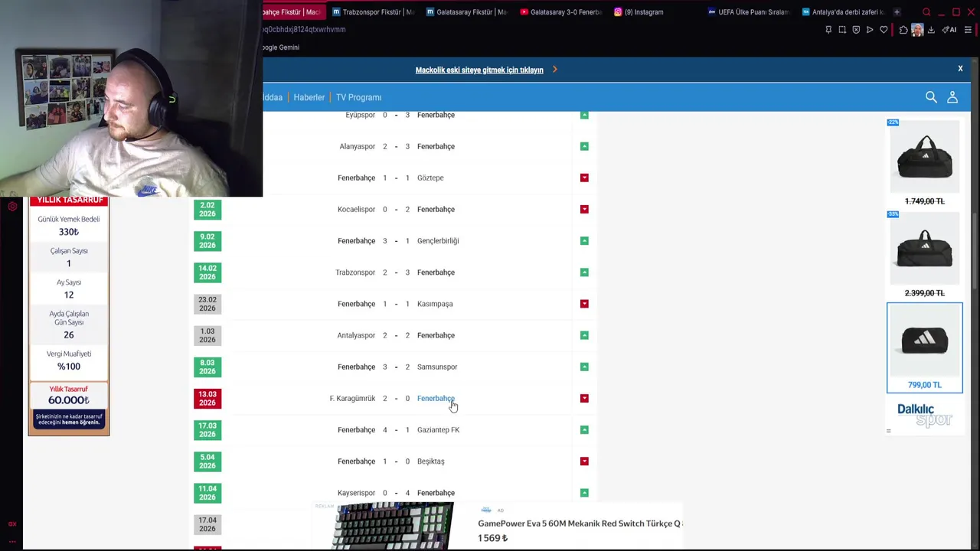Click the green arrow in Antalyaspor–Fenerbahçe row
Viewport: 980px width, 551px height.
pyautogui.click(x=584, y=335)
